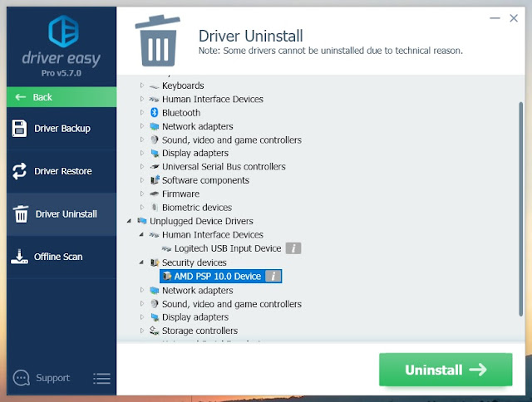Select Network adapters under Unplugged Device Drivers

[x=198, y=291]
